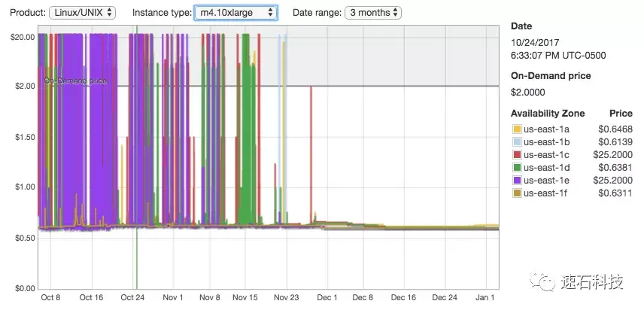Click the us-east-1c red legend swatch
This screenshot has height=310, width=644.
[x=517, y=155]
